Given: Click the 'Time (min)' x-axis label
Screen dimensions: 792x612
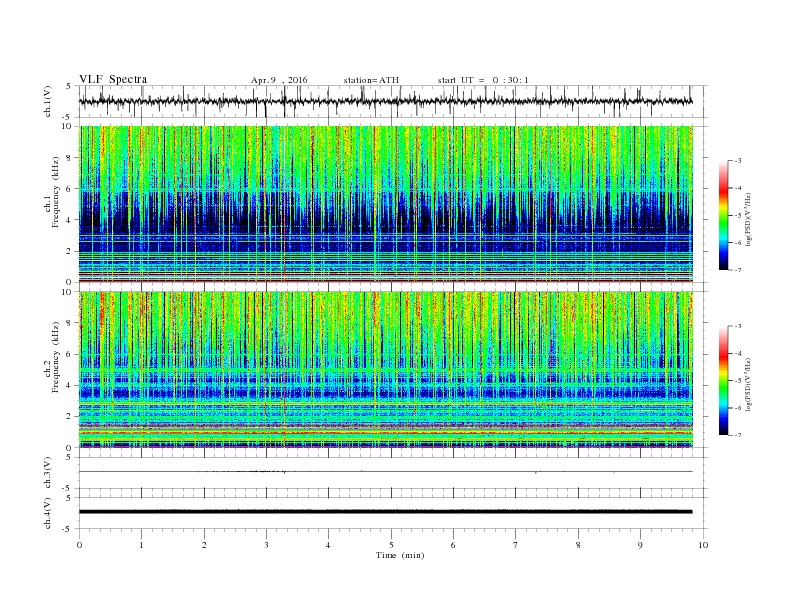Looking at the screenshot, I should (400, 555).
